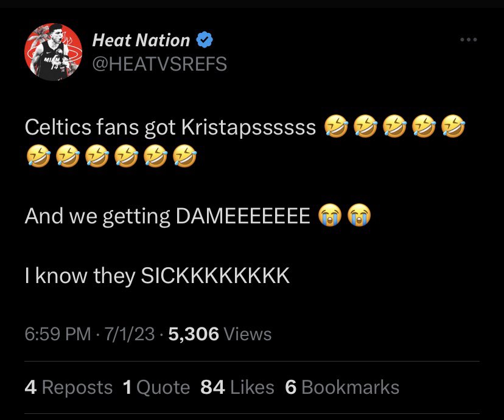Open the three-dot more options menu
This screenshot has width=504, height=420.
(x=468, y=40)
